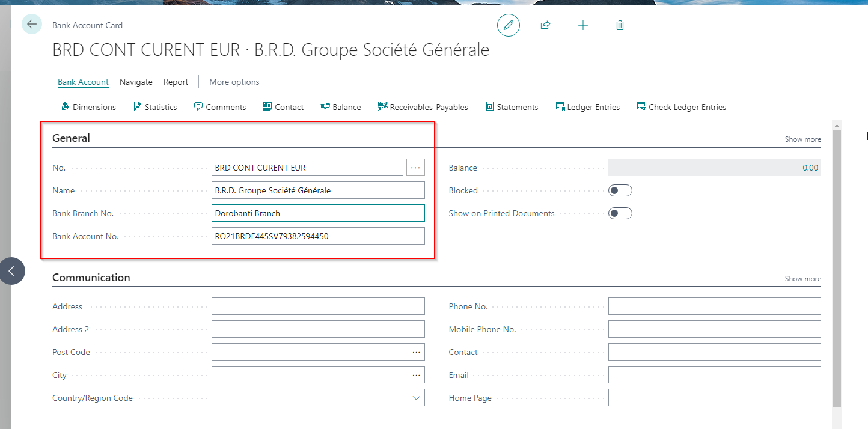868x429 pixels.
Task: Open Check Ledger Entries action
Action: coord(682,107)
